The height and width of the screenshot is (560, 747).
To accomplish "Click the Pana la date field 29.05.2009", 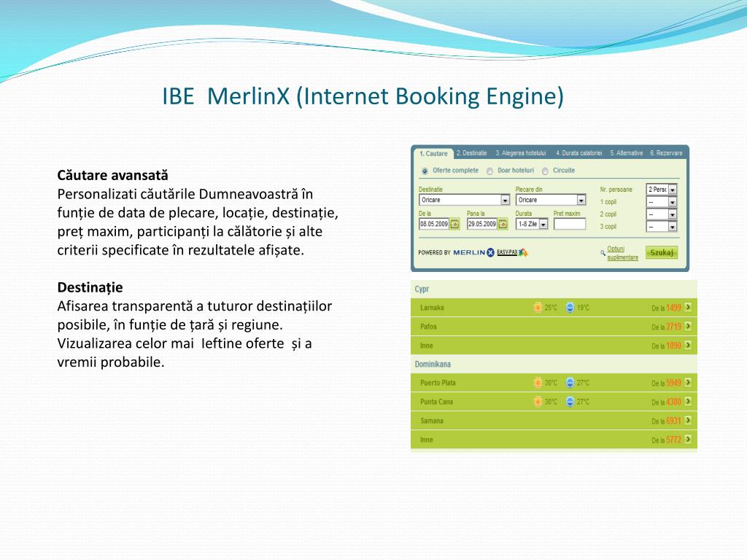I will click(x=482, y=224).
